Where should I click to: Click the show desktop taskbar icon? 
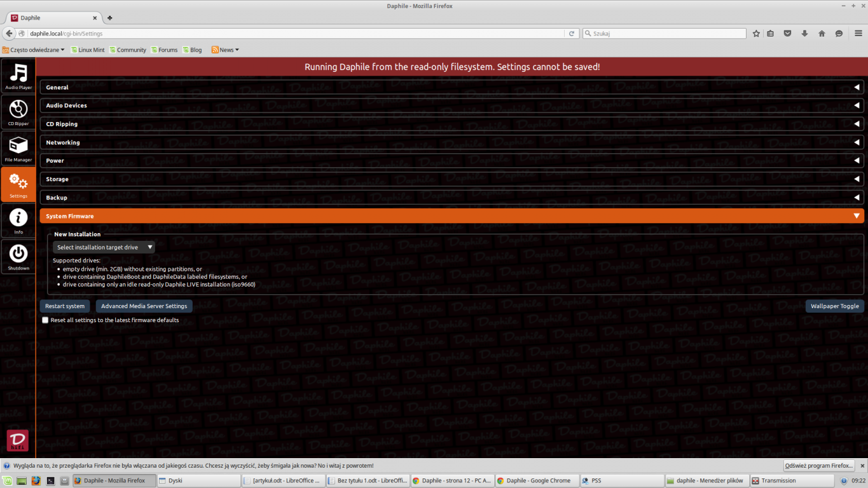pos(22,481)
